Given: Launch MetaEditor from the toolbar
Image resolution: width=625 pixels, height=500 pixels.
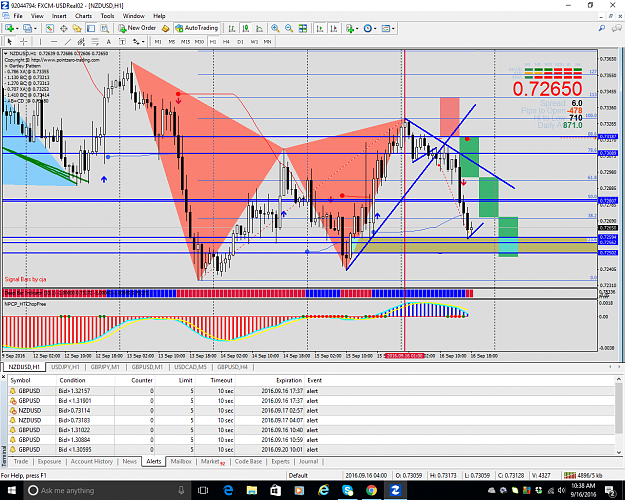Looking at the screenshot, I should (165, 28).
